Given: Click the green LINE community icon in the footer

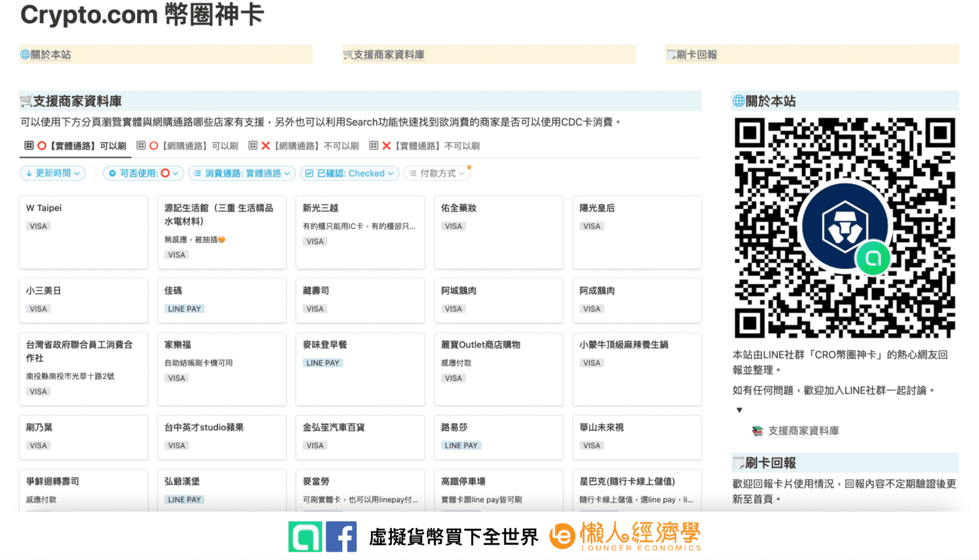Looking at the screenshot, I should 305,537.
